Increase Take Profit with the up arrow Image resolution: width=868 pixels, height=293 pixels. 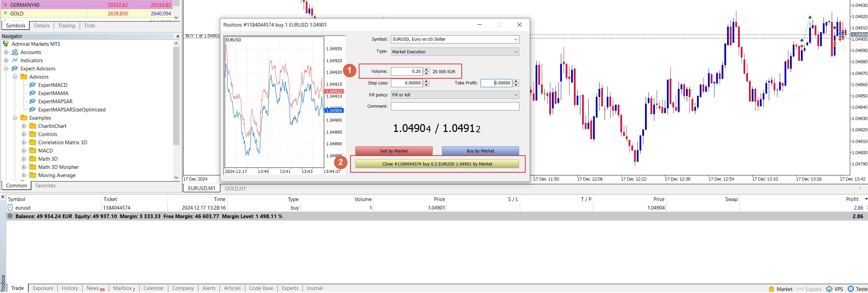pyautogui.click(x=516, y=81)
